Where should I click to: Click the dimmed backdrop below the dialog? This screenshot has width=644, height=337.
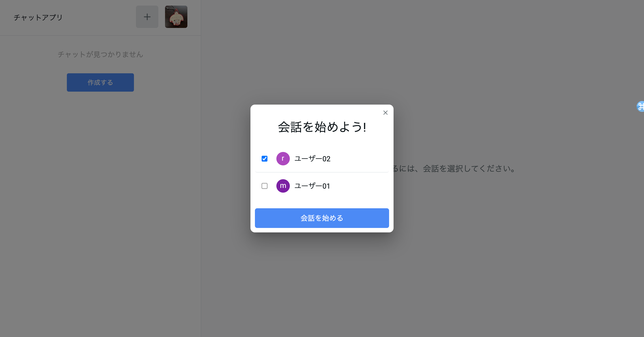(x=322, y=282)
